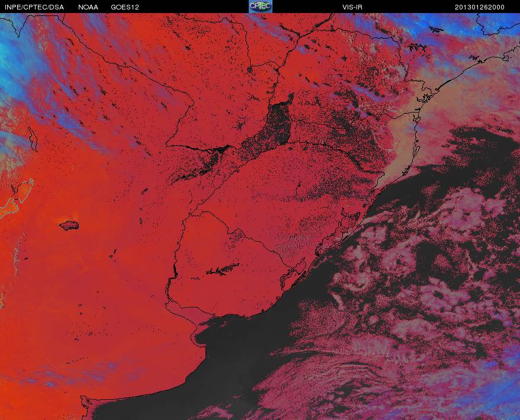Click the large dark patch in Paraguay
This screenshot has width=520, height=420.
pos(278,126)
